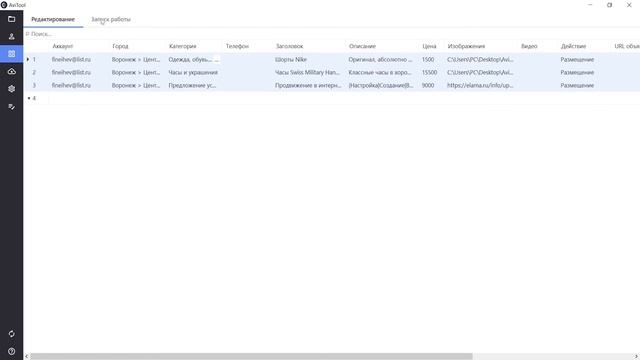Switch to the Запуск работы tab
The height and width of the screenshot is (360, 640).
pyautogui.click(x=111, y=19)
